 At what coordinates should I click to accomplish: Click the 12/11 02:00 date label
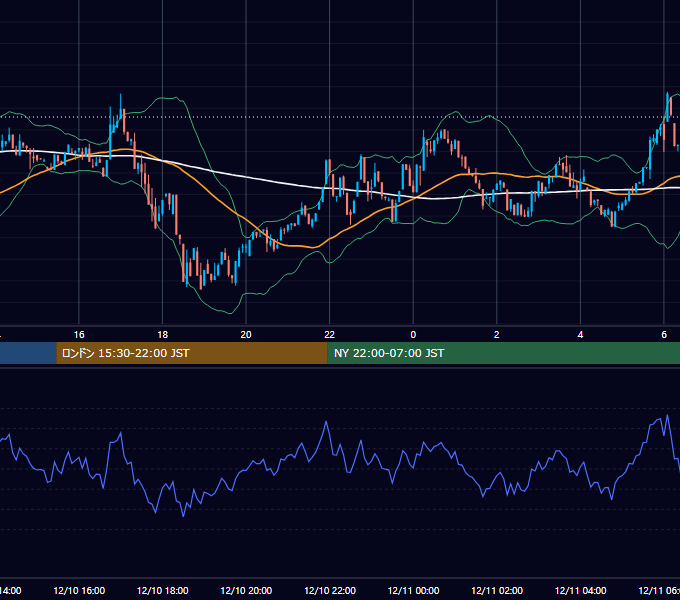497,590
